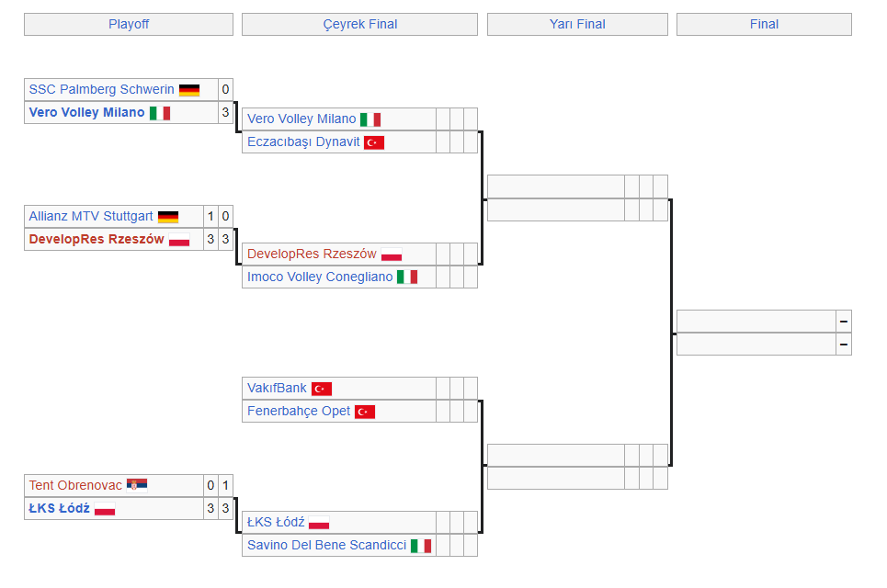The width and height of the screenshot is (887, 588).
Task: Click the Yarı Final column header
Action: 577,24
